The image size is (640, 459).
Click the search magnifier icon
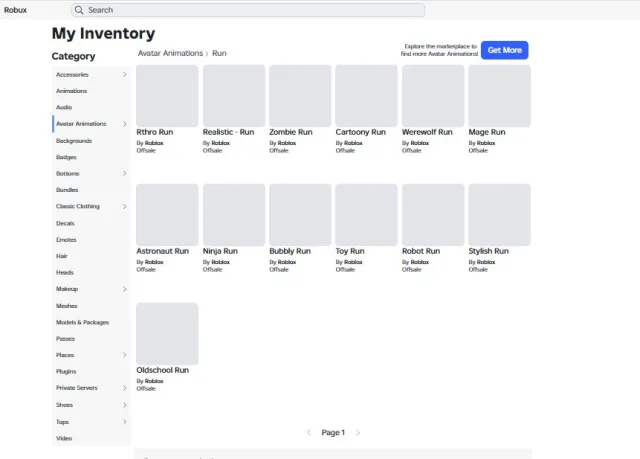point(79,10)
